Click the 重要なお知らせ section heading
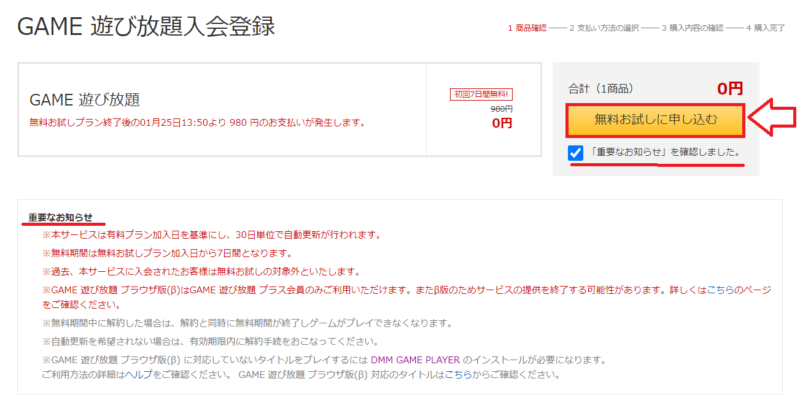 (60, 217)
